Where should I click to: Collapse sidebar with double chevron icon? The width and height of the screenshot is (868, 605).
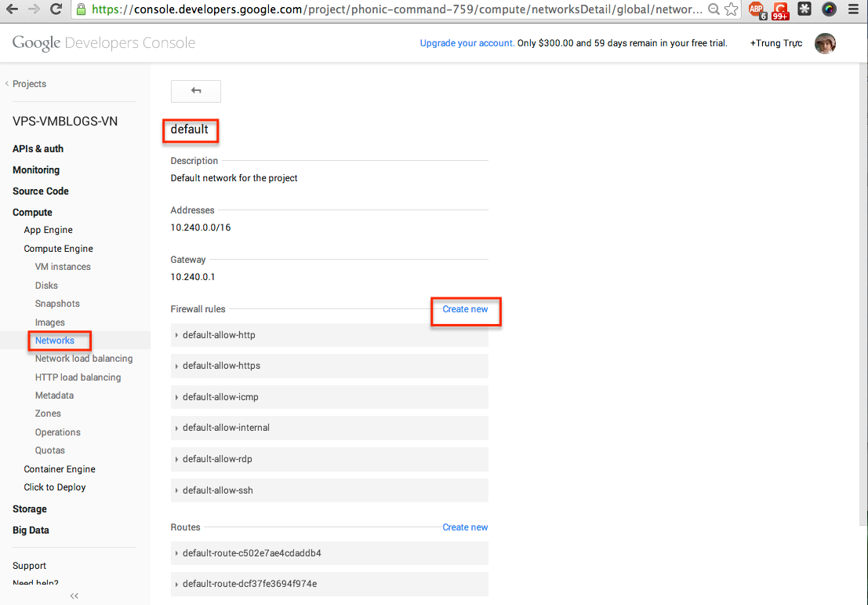(x=74, y=596)
